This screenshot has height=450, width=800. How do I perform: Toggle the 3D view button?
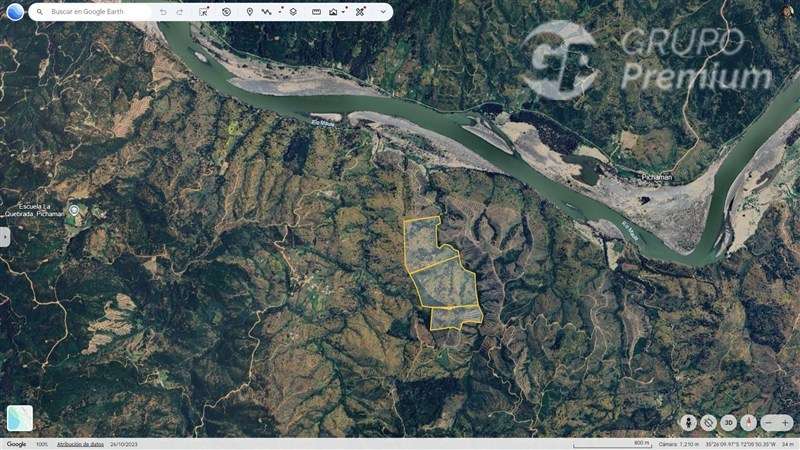click(x=728, y=422)
